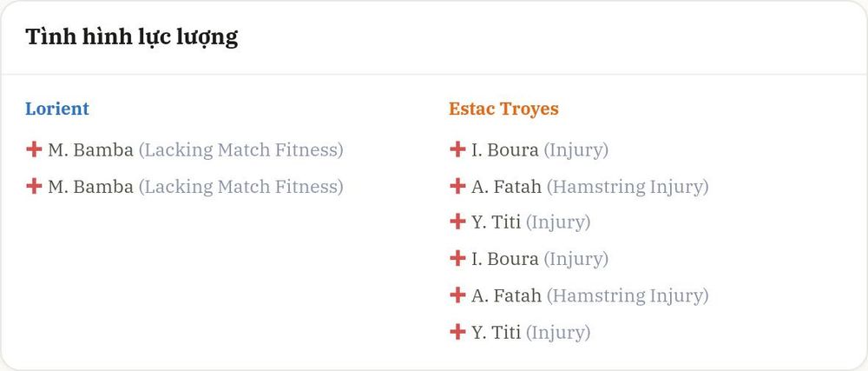Open the Lorient team heading
This screenshot has height=371, width=868.
[57, 109]
